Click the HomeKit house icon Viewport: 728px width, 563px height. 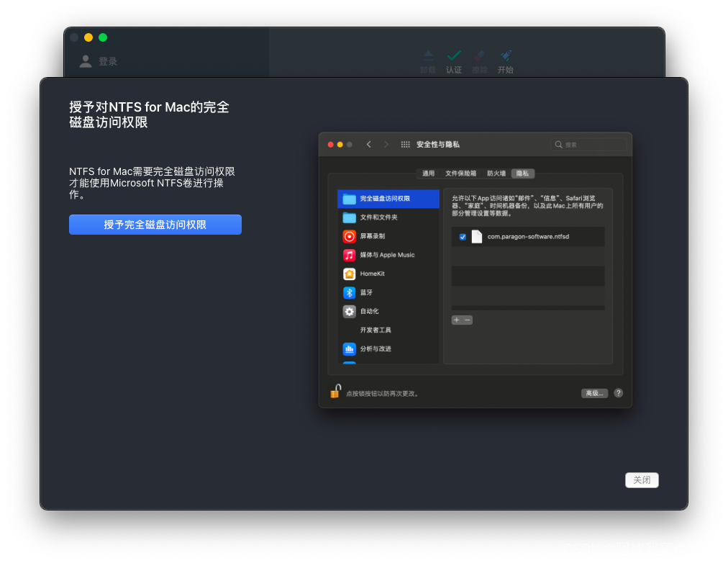click(349, 274)
